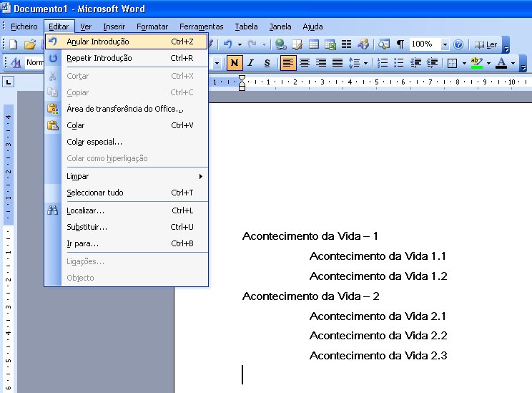The image size is (532, 393).
Task: Open the Border style dropdown arrow
Action: pos(464,63)
